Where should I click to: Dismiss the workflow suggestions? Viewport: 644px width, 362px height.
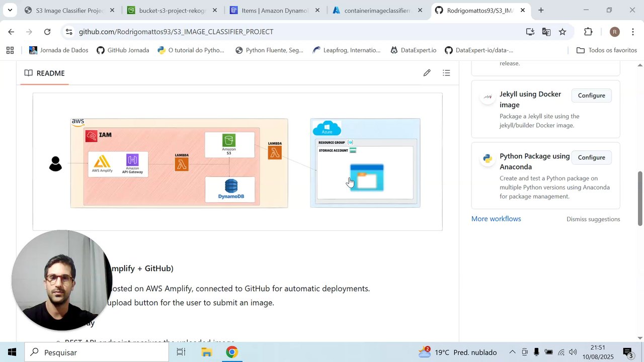point(593,219)
